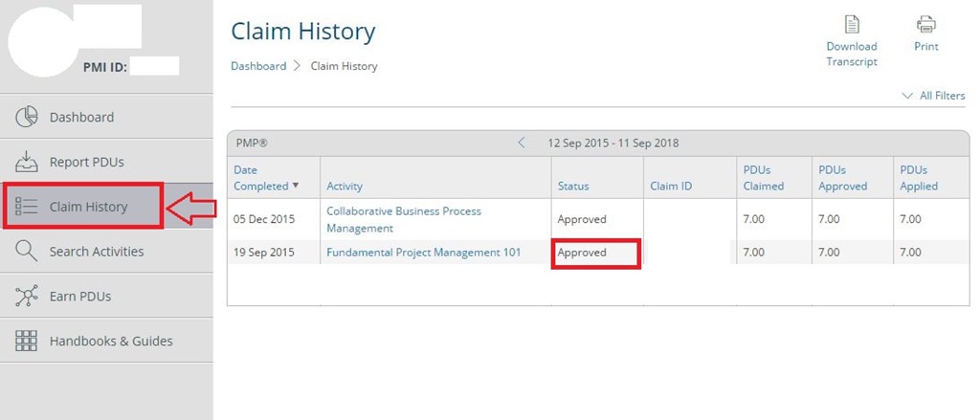Click the Dashboard breadcrumb link

click(x=258, y=66)
